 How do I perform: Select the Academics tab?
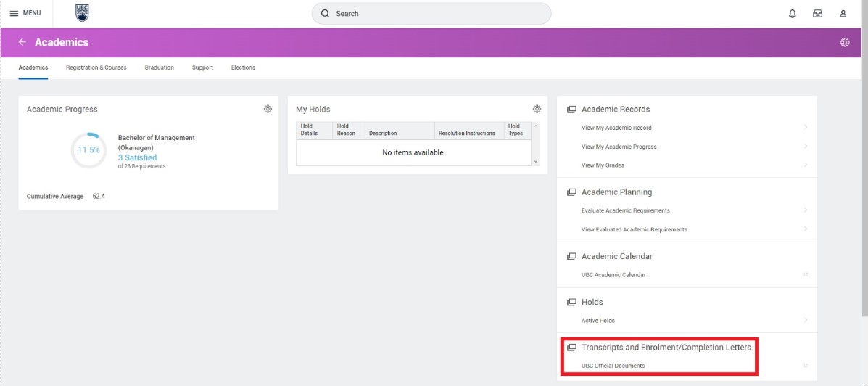point(33,67)
